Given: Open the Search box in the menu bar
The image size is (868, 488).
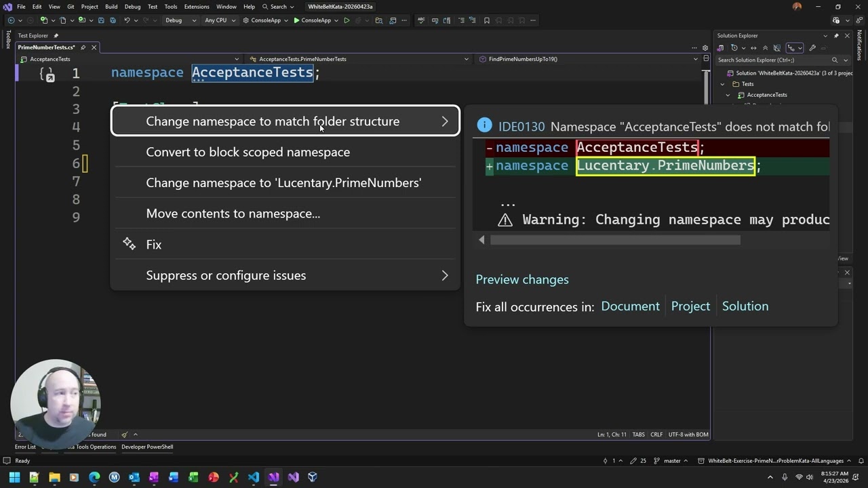Looking at the screenshot, I should click(x=278, y=7).
